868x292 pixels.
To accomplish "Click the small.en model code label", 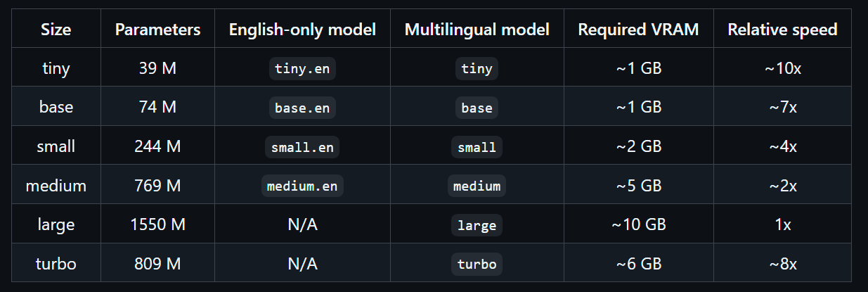I will [302, 147].
